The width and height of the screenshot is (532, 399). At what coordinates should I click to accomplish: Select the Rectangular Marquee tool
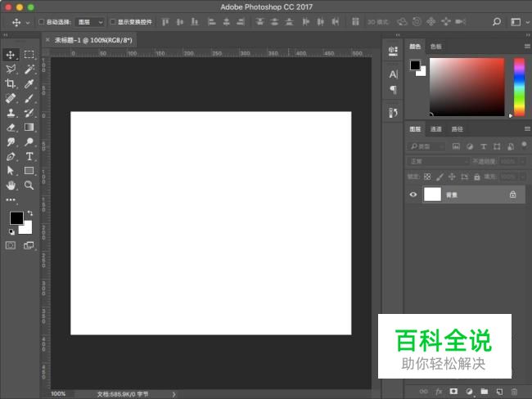pyautogui.click(x=29, y=55)
